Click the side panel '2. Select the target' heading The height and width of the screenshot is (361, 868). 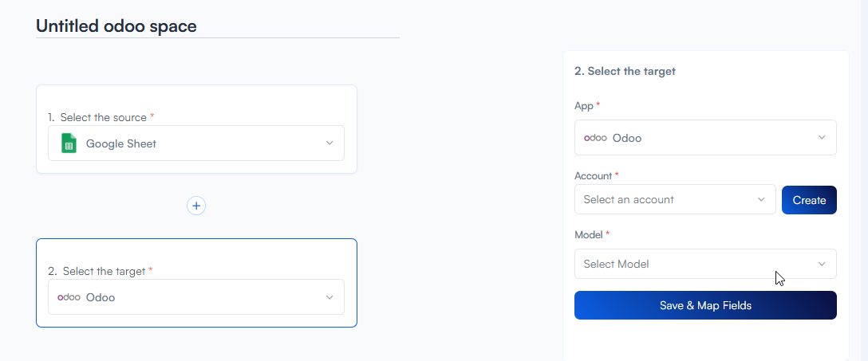[625, 71]
